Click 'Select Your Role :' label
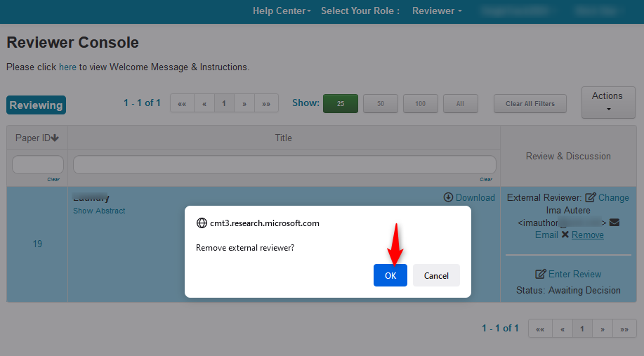 point(360,11)
